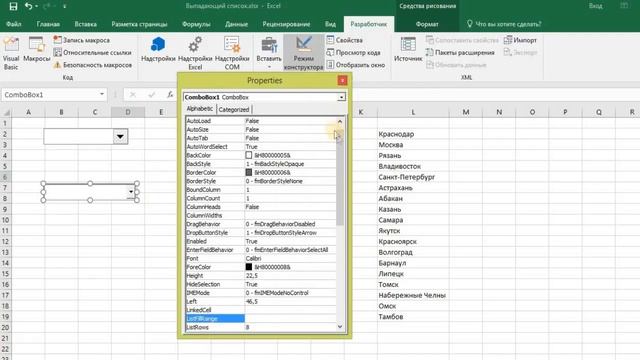640x360 pixels.
Task: Open the ComboBox1 object selector dropdown
Action: point(341,97)
